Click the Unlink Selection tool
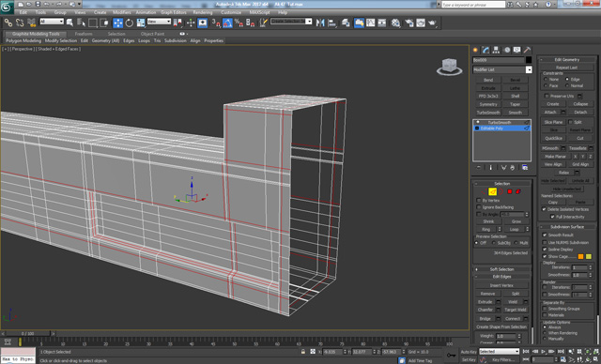This screenshot has height=364, width=601. (x=20, y=23)
